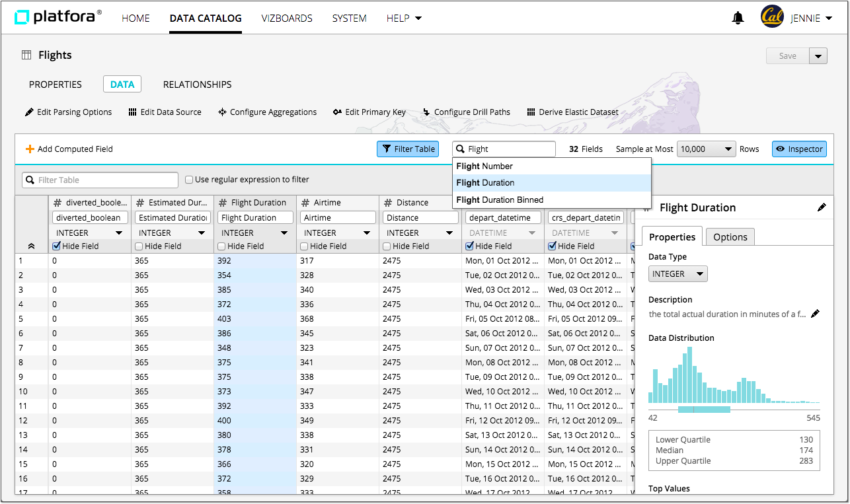This screenshot has height=504, width=850.
Task: Click the orange plus Add Computed Field icon
Action: click(30, 149)
